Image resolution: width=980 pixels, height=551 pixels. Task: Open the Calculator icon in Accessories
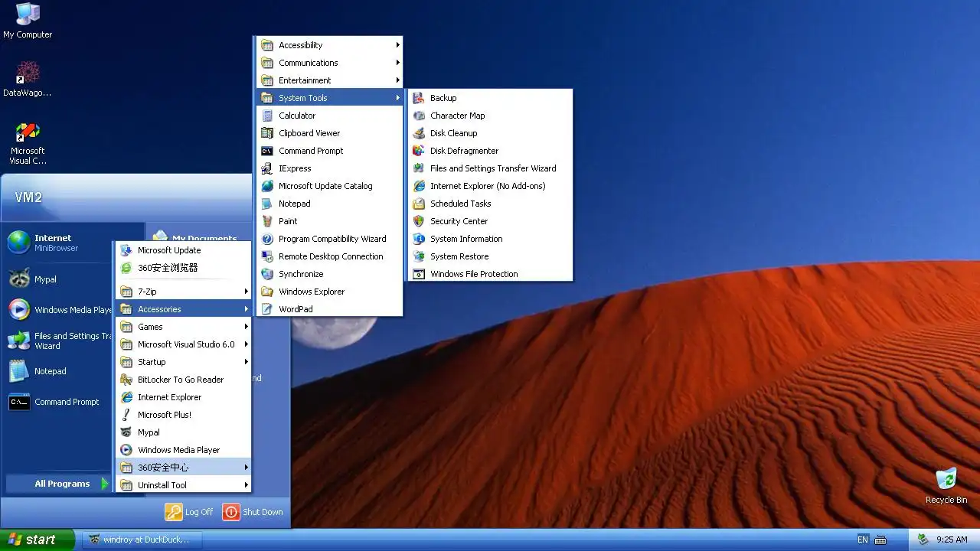[x=267, y=116]
